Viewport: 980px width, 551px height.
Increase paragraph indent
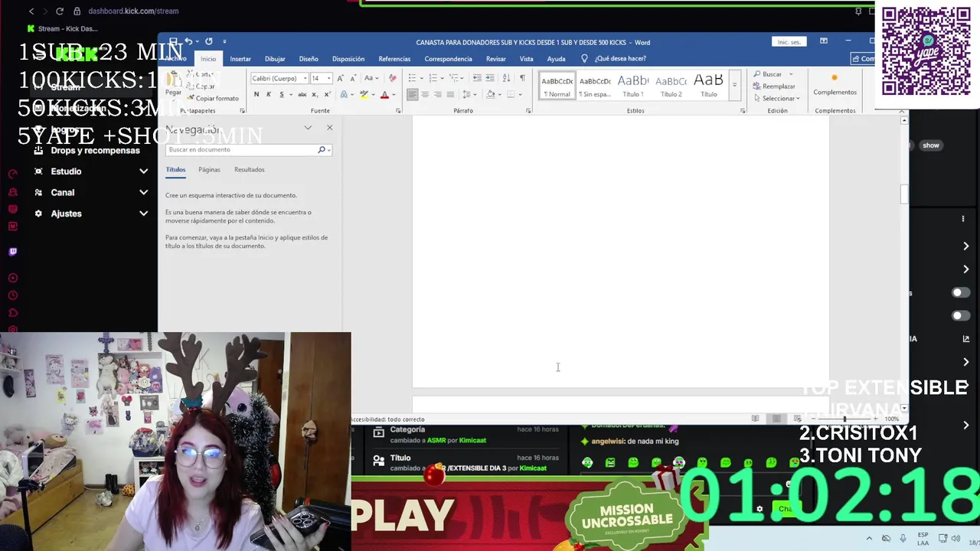tap(490, 78)
